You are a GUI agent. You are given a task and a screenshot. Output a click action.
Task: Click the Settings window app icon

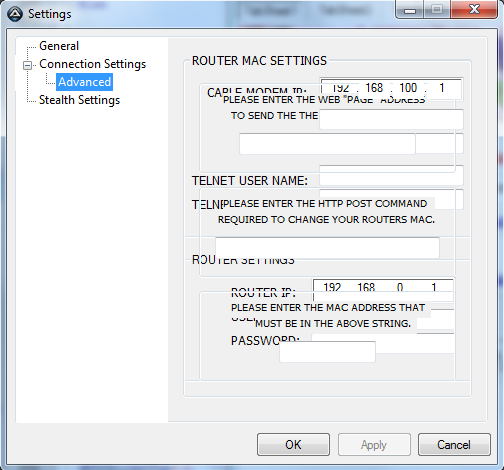pyautogui.click(x=15, y=14)
